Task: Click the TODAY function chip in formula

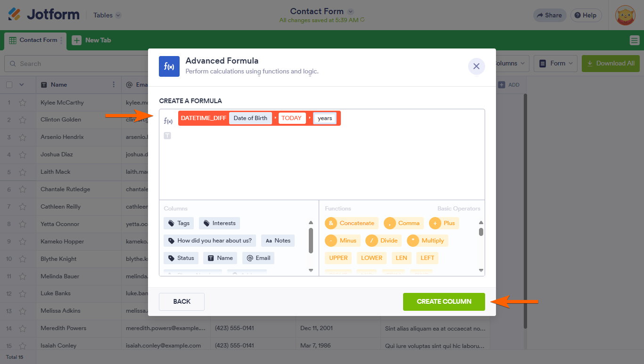Action: click(291, 118)
